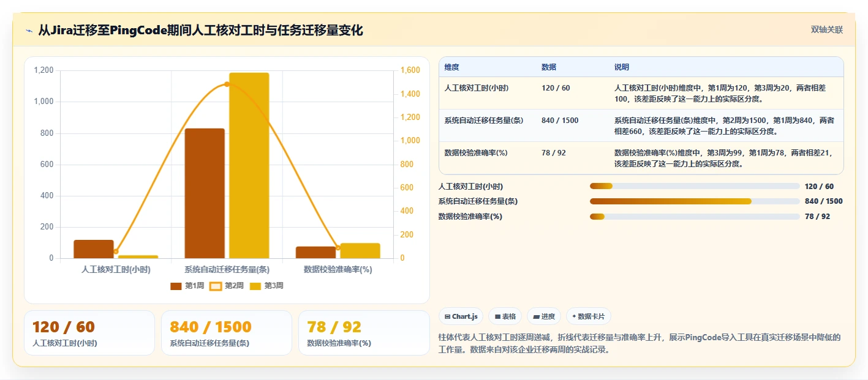Click the 数据 table column header

(x=549, y=67)
